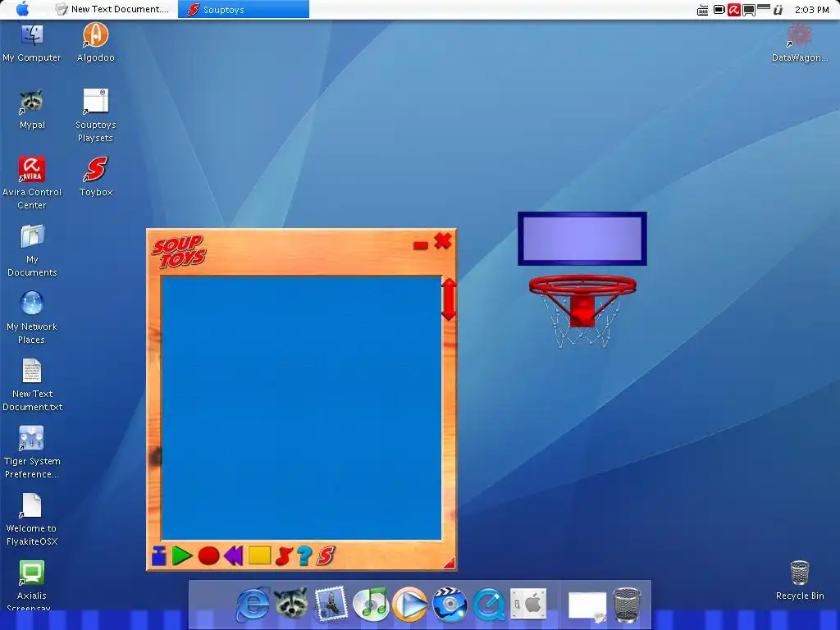This screenshot has width=840, height=630.
Task: Open Avira tray icon in menu bar
Action: [734, 10]
